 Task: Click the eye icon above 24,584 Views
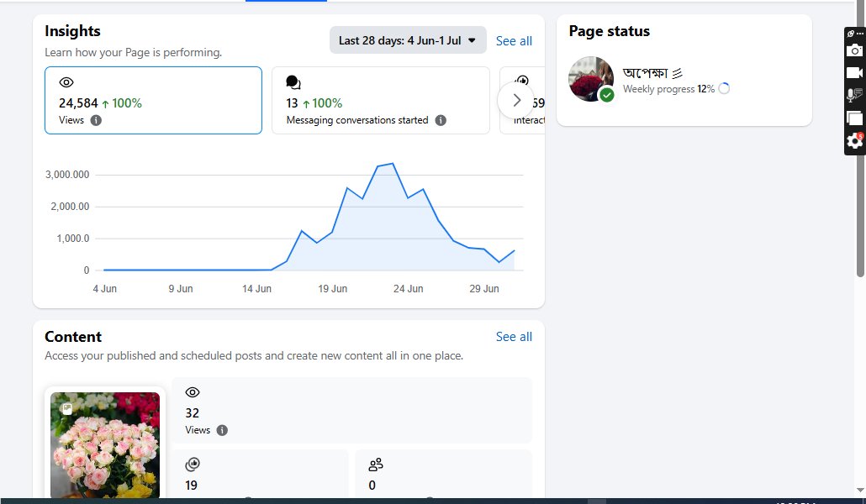click(66, 82)
